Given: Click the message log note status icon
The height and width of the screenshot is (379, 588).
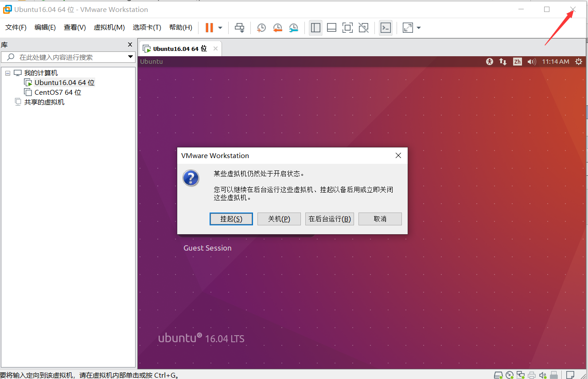Looking at the screenshot, I should 570,375.
